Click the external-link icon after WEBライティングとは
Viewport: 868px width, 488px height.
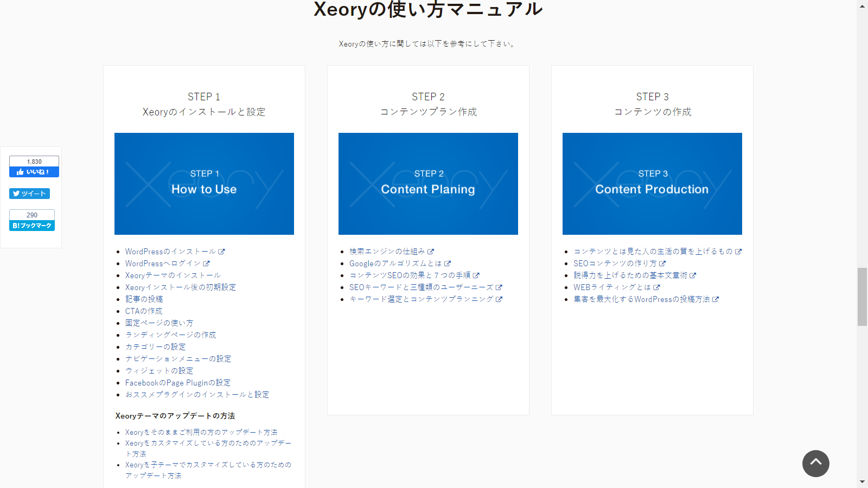pos(656,287)
